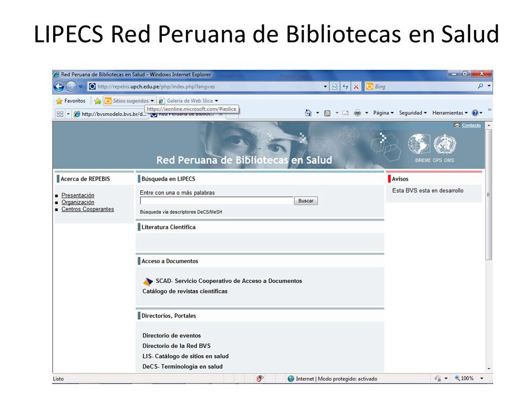Image resolution: width=532 pixels, height=399 pixels.
Task: Click the vertical scrollbar thumb of the page
Action: pos(489,195)
